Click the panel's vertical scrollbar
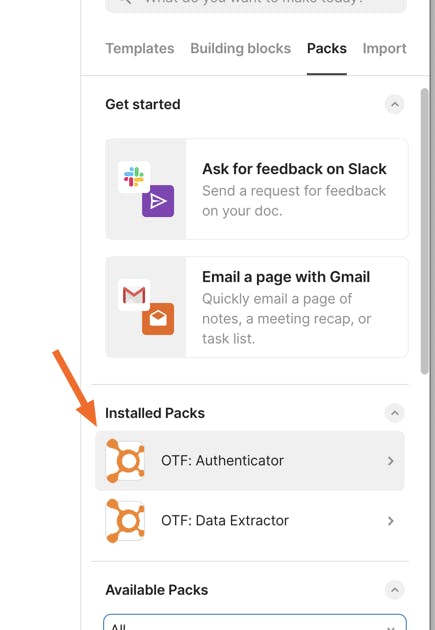The height and width of the screenshot is (630, 435). tap(425, 231)
